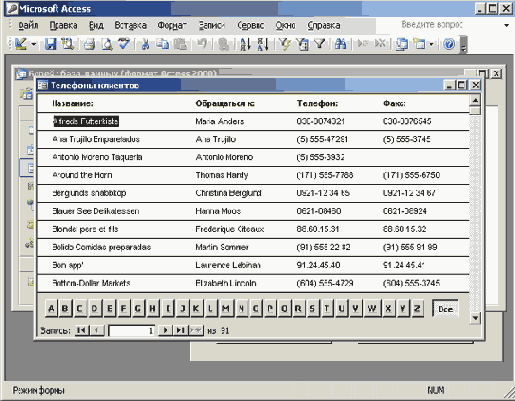Go to the next record
Image resolution: width=515 pixels, height=401 pixels.
165,330
